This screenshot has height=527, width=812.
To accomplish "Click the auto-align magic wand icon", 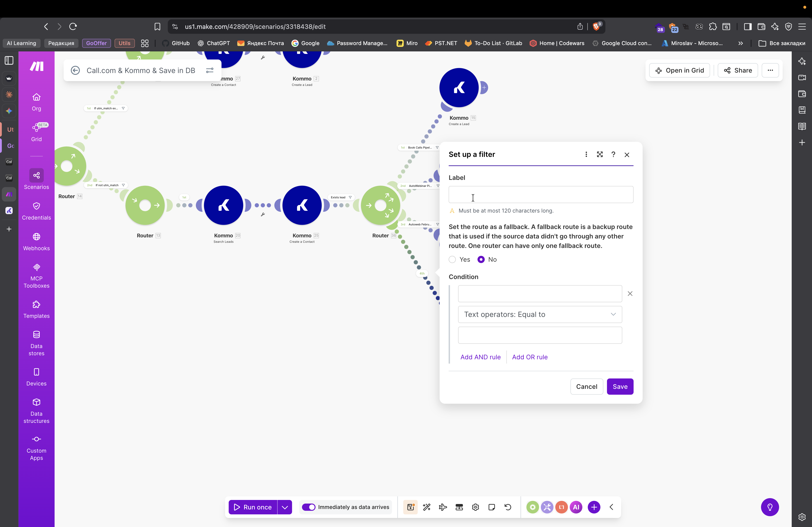I will tap(427, 507).
